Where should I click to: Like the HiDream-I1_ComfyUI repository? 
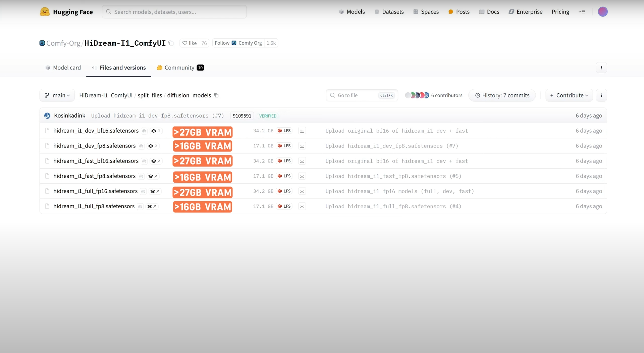tap(190, 43)
